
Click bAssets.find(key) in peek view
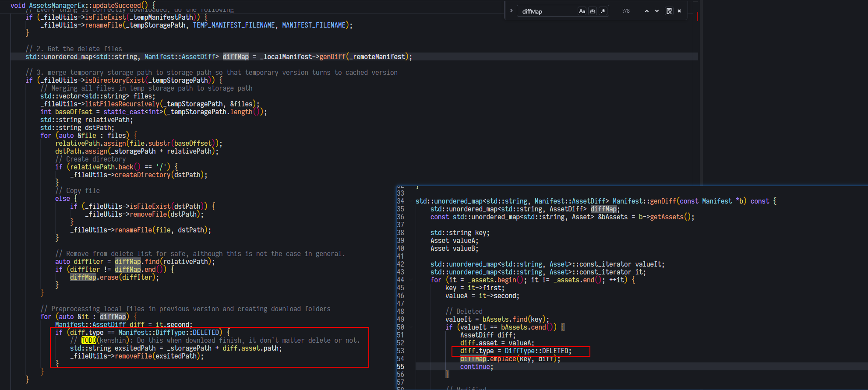coord(514,320)
